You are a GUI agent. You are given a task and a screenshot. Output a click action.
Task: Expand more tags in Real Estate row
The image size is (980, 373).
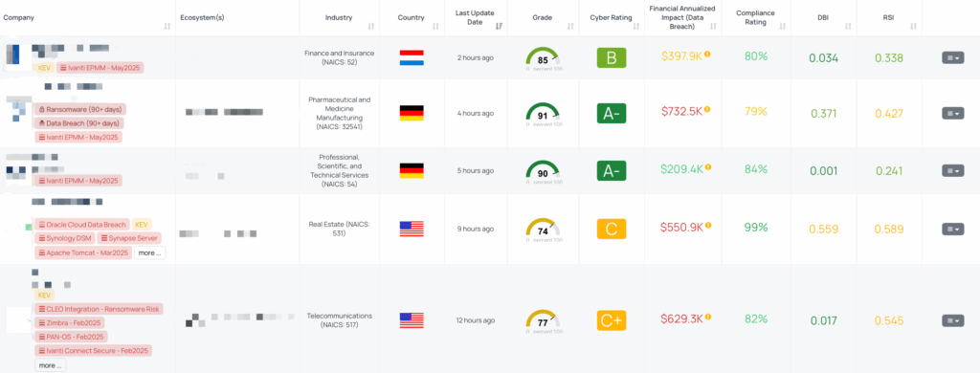coord(150,253)
